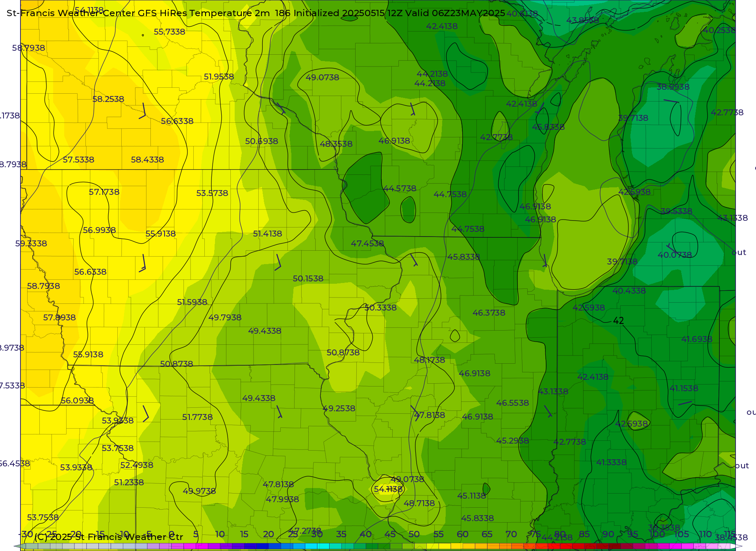Click the temperature label 41.1538
The image size is (756, 551).
click(x=684, y=388)
